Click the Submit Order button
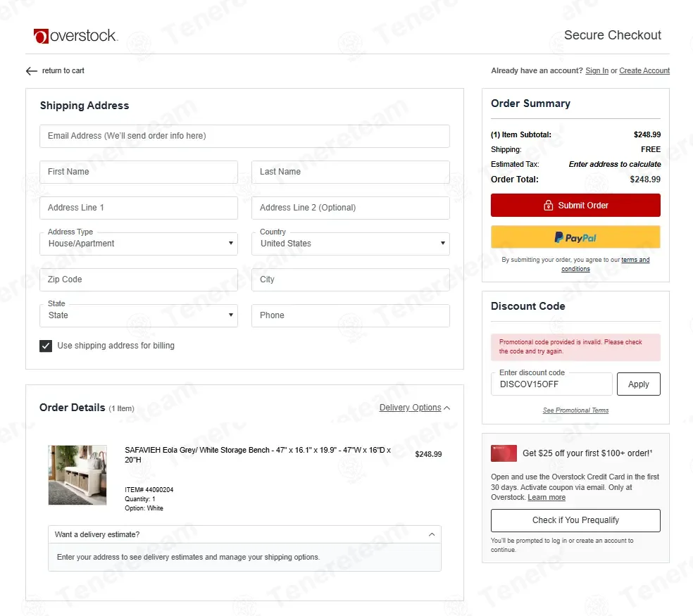The image size is (693, 616). point(575,206)
